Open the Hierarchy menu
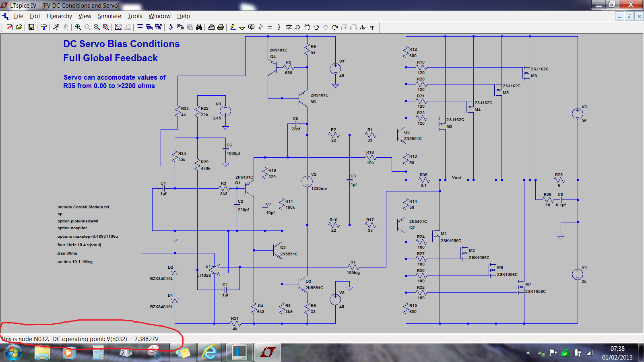The height and width of the screenshot is (362, 644). 59,16
